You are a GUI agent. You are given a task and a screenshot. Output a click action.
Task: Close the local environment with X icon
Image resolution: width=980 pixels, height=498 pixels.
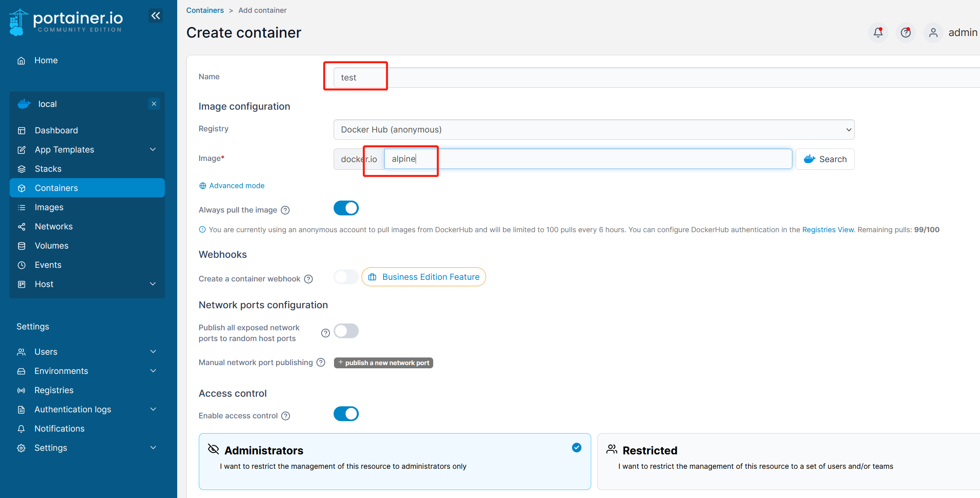(x=154, y=104)
